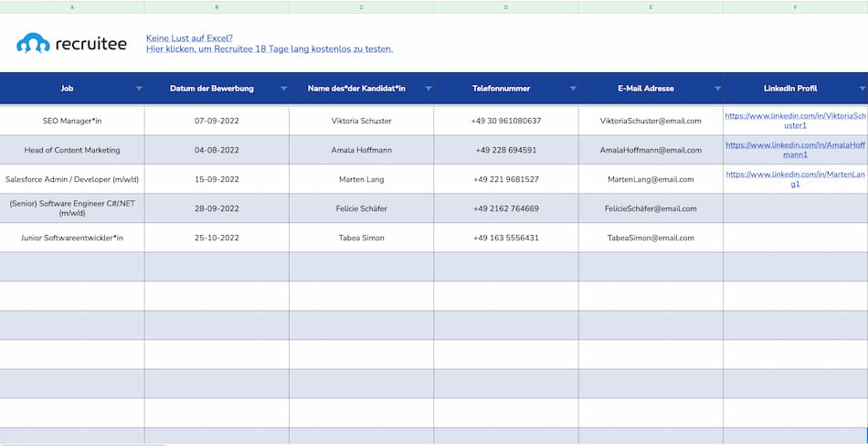Expand the Name des*der Kandidat*in filter

428,89
